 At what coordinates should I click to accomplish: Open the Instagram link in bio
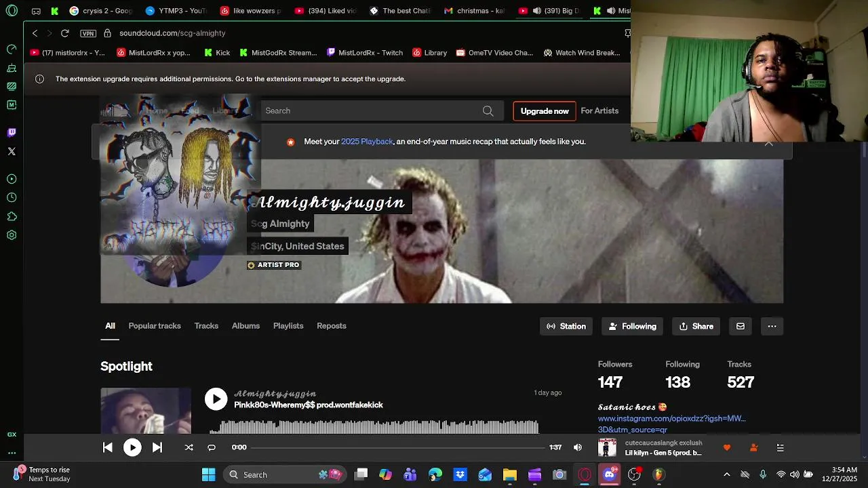[671, 424]
